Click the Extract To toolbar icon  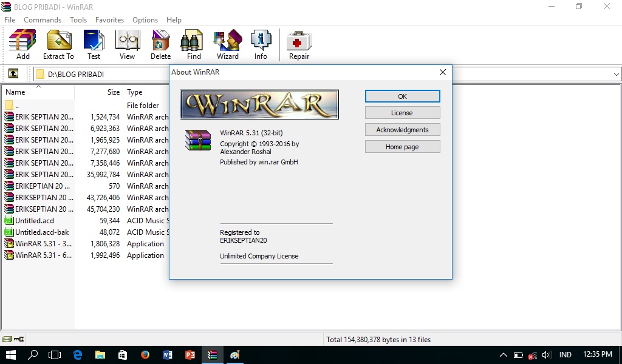click(59, 44)
